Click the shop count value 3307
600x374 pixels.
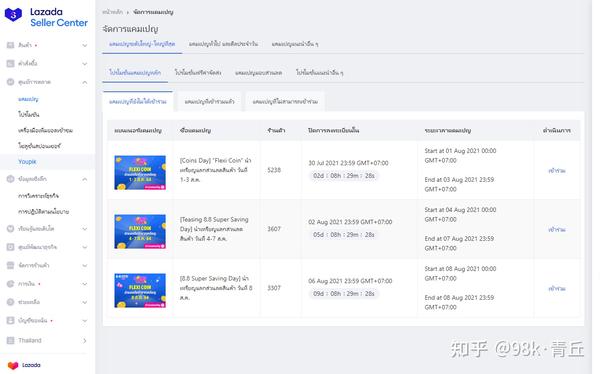(274, 288)
